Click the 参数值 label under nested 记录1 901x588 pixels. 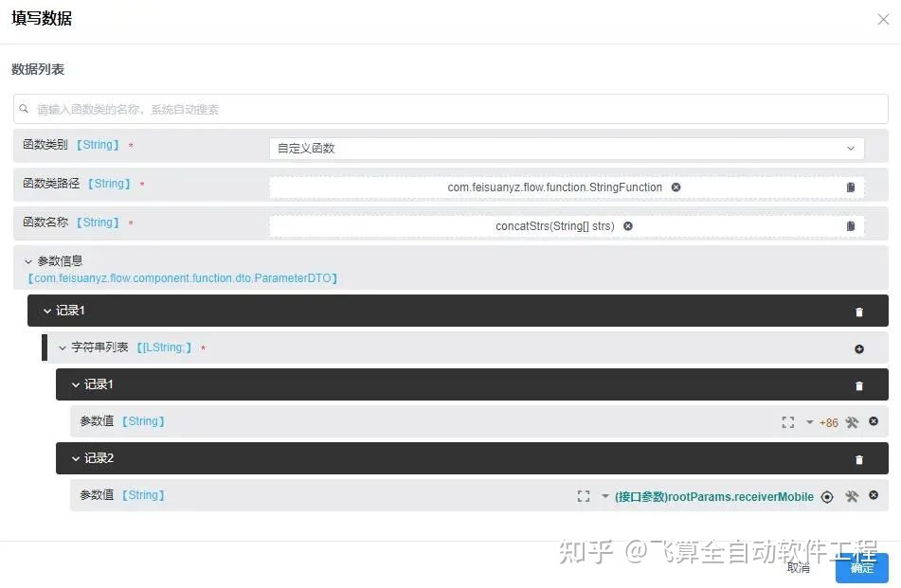click(97, 421)
